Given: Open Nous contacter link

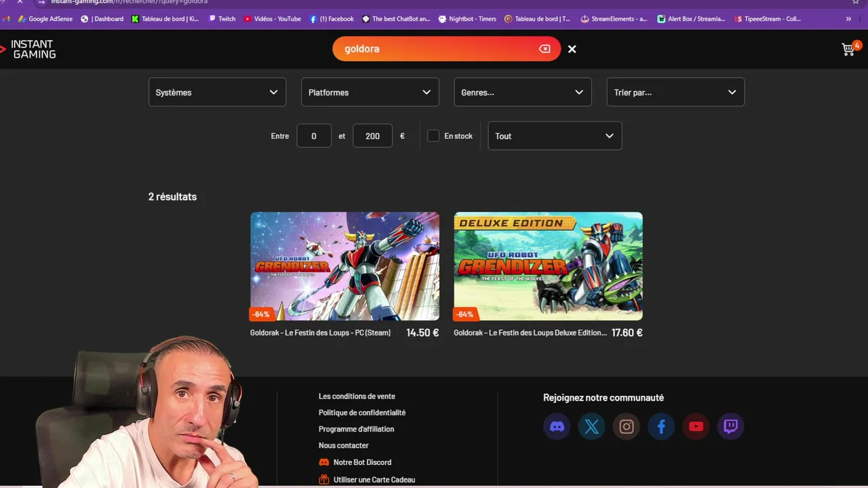Looking at the screenshot, I should [344, 445].
